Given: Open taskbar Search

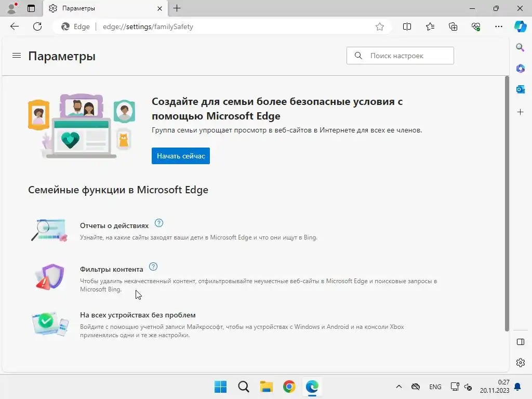Looking at the screenshot, I should click(x=243, y=387).
